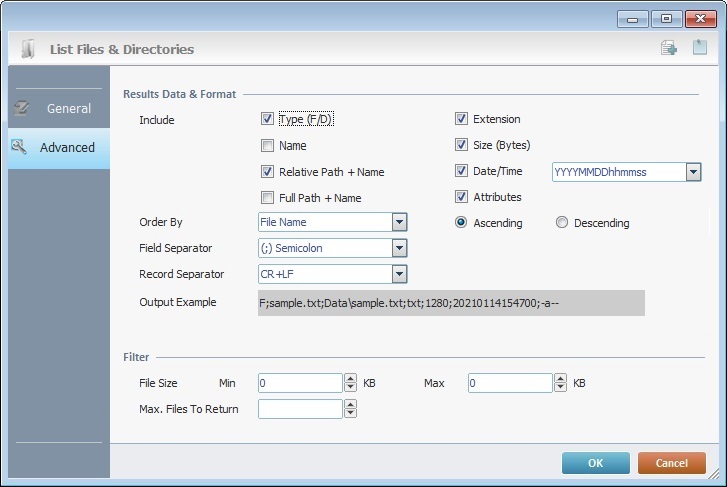Click the document-with-plus icon in the header
Viewport: 727px width, 487px height.
(x=669, y=48)
